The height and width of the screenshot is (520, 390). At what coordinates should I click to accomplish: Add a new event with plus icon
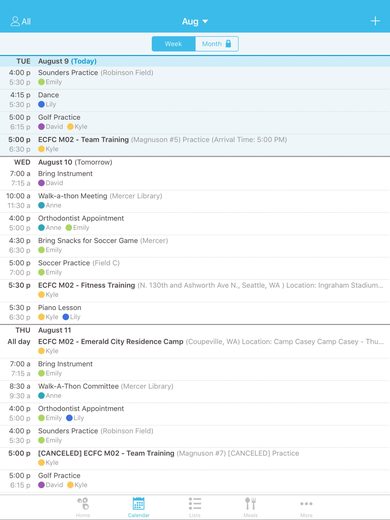tap(375, 21)
